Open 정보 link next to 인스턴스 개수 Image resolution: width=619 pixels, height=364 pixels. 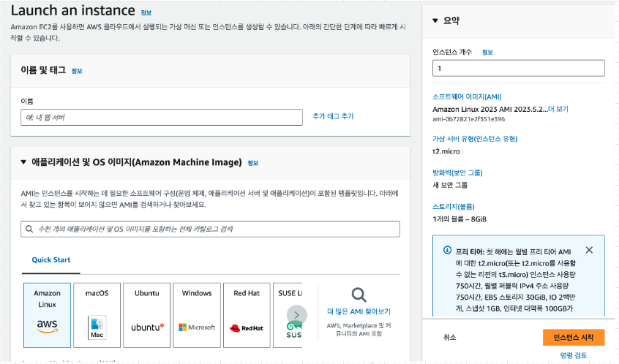[x=487, y=53]
